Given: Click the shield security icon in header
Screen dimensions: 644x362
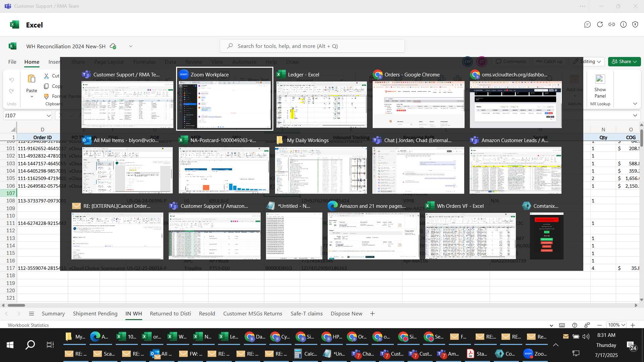Looking at the screenshot, I should [x=635, y=24].
